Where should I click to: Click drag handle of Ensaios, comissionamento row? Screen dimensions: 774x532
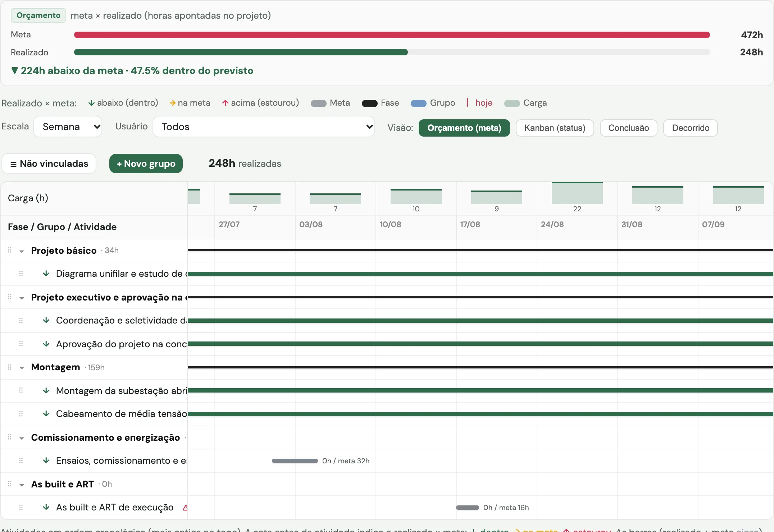(x=21, y=460)
